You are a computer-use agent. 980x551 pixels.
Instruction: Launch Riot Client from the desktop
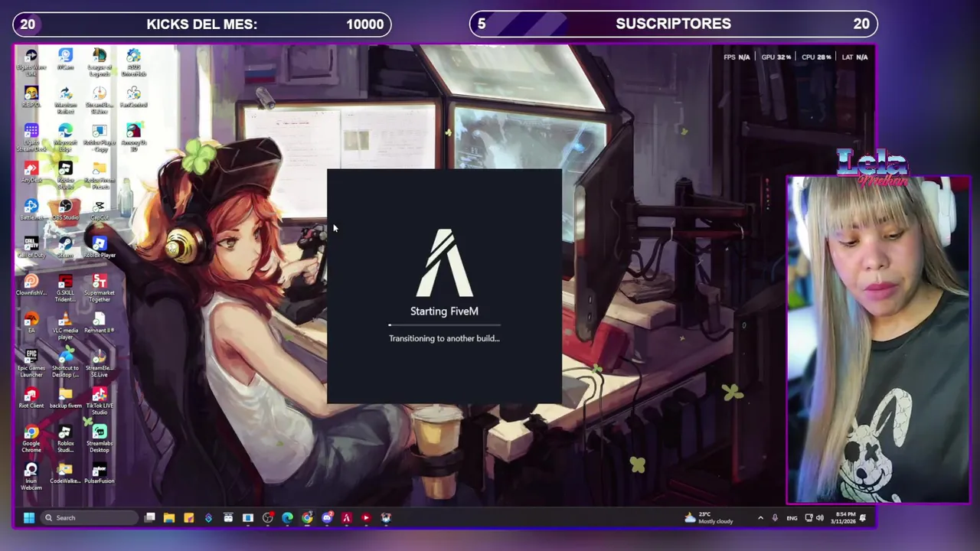[31, 398]
